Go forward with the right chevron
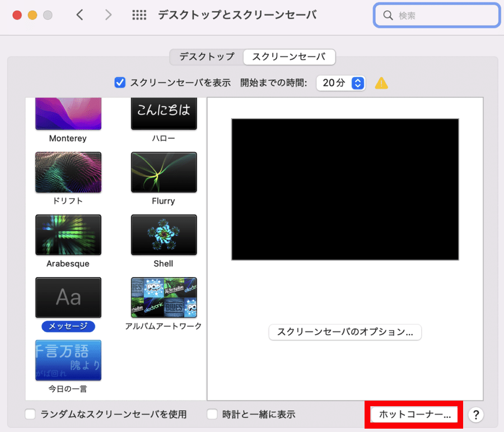 click(108, 15)
